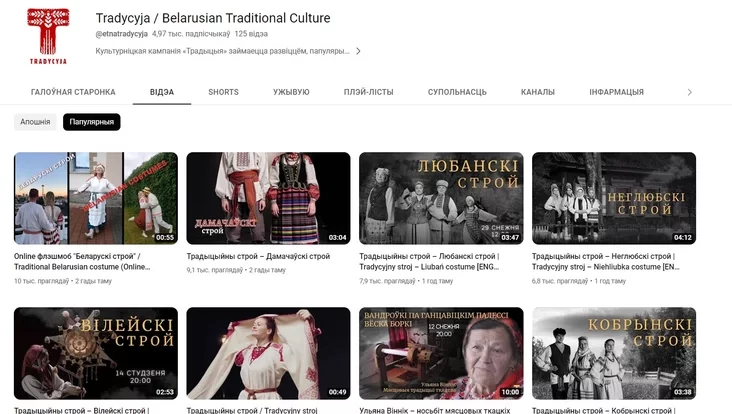
Task: Click the 9,1 тыс. праглядаў view count
Action: [x=215, y=270]
